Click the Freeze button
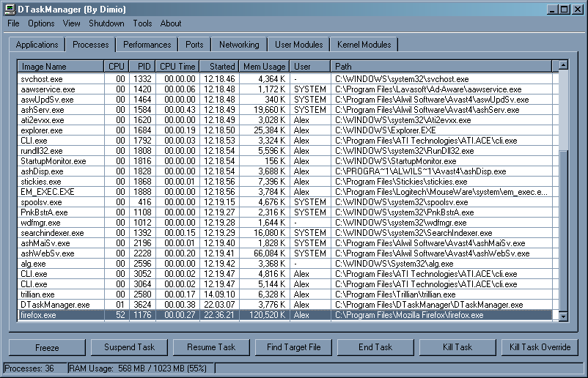Viewport: 588px width, 378px height. tap(47, 347)
